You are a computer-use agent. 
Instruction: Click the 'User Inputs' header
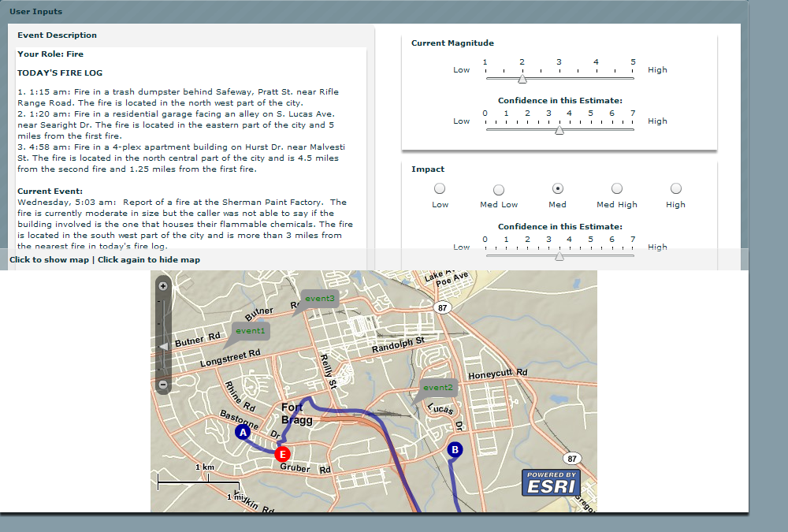[x=35, y=12]
